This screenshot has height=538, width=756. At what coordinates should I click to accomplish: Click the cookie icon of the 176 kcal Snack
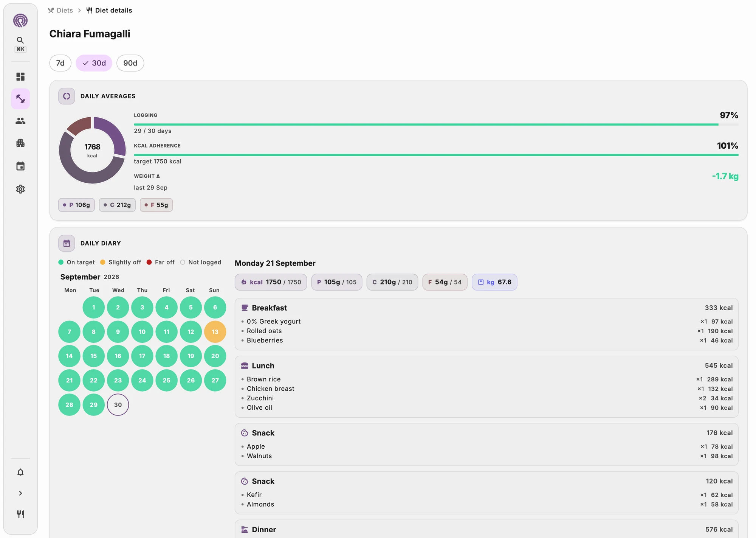(x=245, y=433)
